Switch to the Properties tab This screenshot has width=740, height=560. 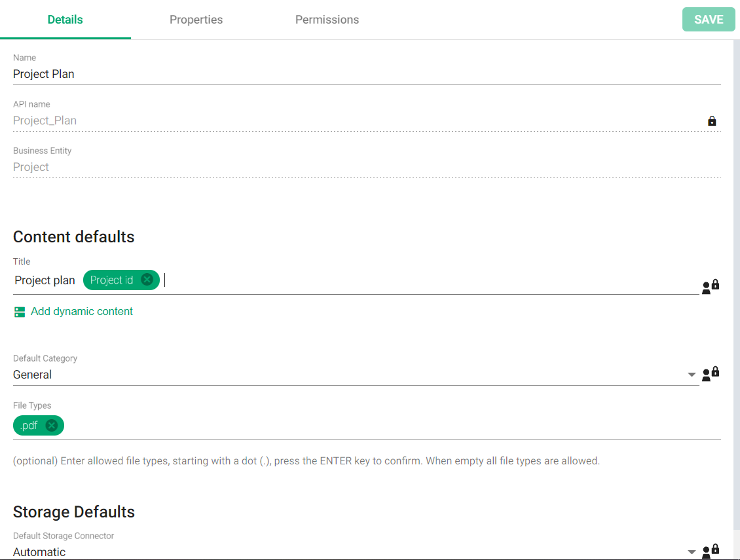coord(196,20)
